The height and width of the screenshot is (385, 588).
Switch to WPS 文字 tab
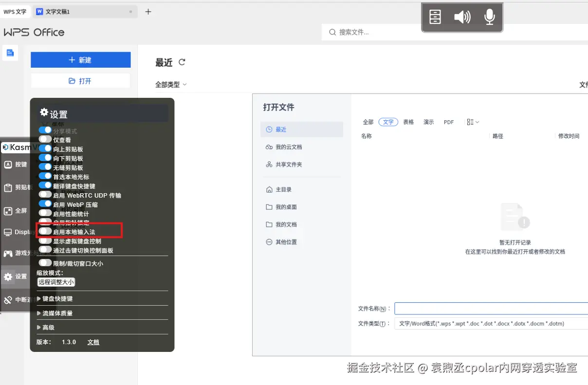pos(15,12)
